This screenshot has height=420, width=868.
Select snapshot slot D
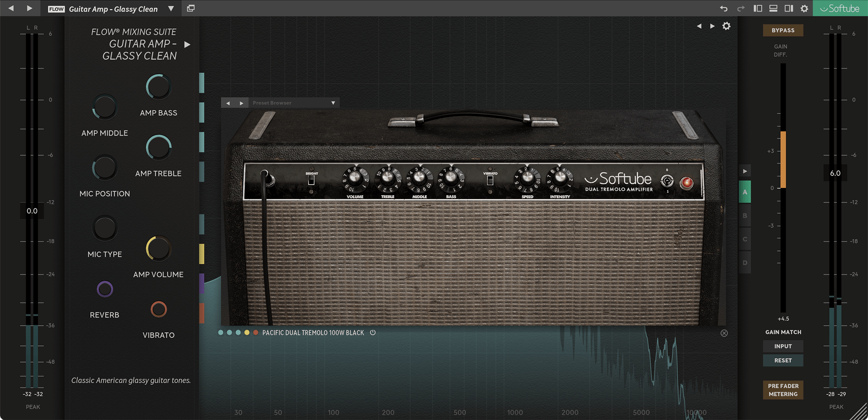pyautogui.click(x=745, y=263)
